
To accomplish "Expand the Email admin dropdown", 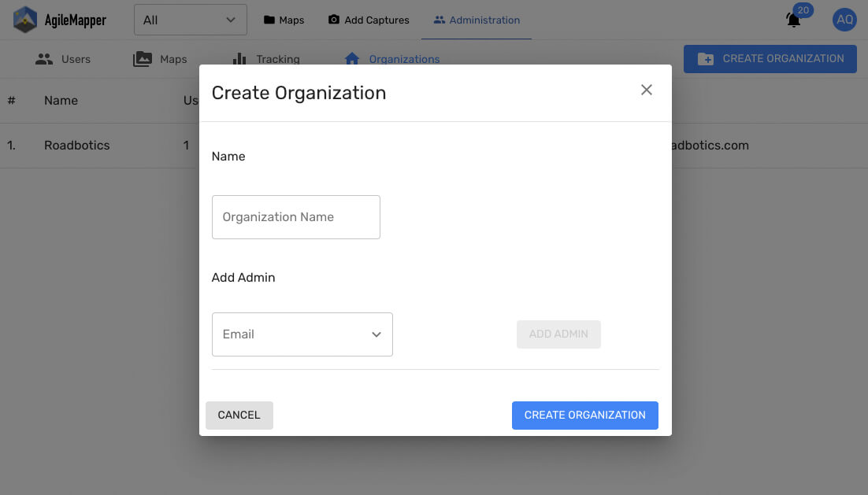I will pyautogui.click(x=302, y=334).
